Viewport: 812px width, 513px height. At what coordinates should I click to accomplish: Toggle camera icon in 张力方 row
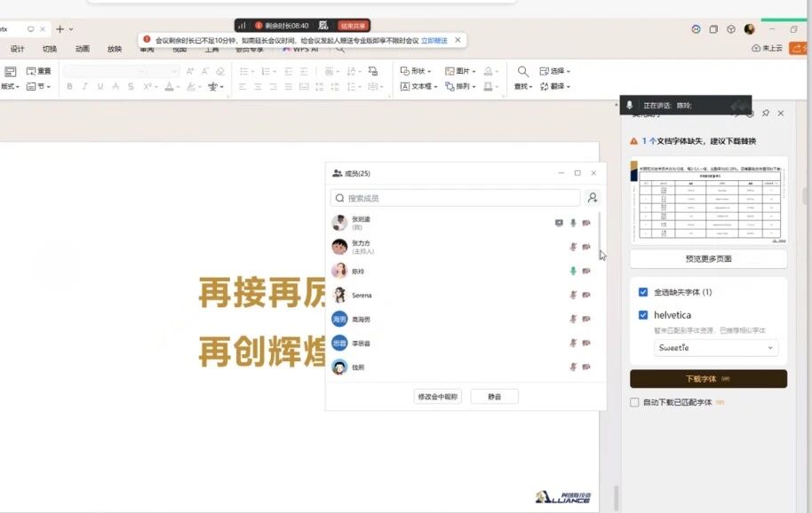[x=586, y=248]
